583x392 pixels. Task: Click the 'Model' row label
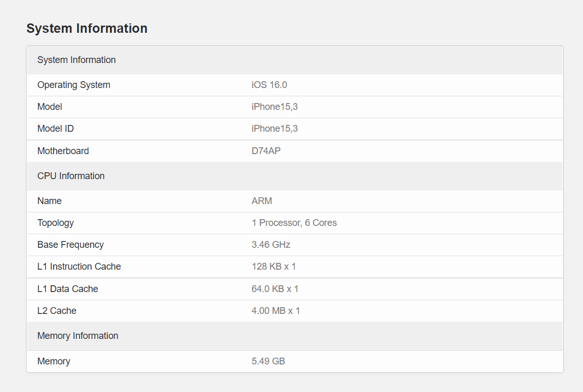(49, 107)
